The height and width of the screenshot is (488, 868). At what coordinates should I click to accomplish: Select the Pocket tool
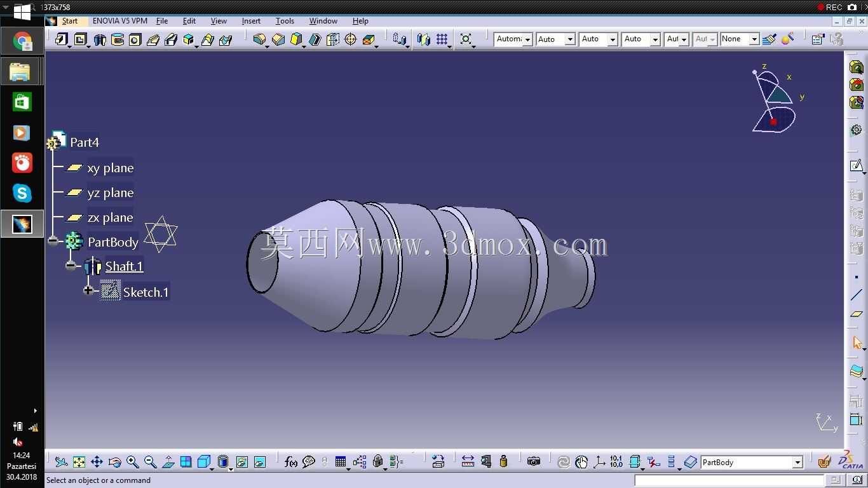[81, 39]
